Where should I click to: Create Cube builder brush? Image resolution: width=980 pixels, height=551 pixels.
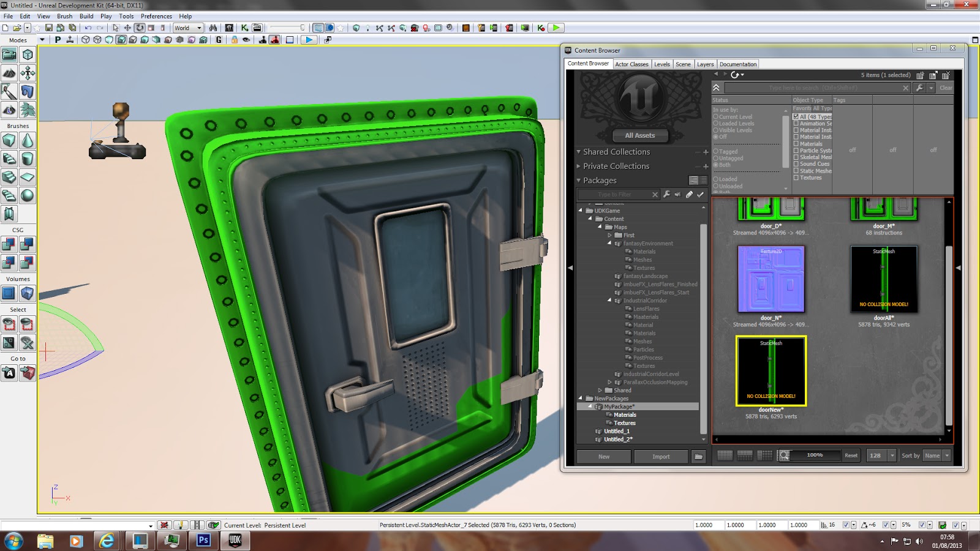(x=9, y=140)
